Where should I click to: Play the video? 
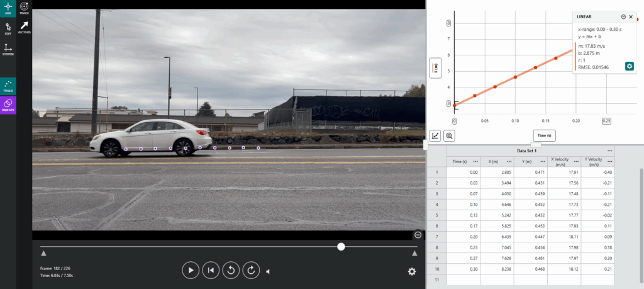click(190, 271)
